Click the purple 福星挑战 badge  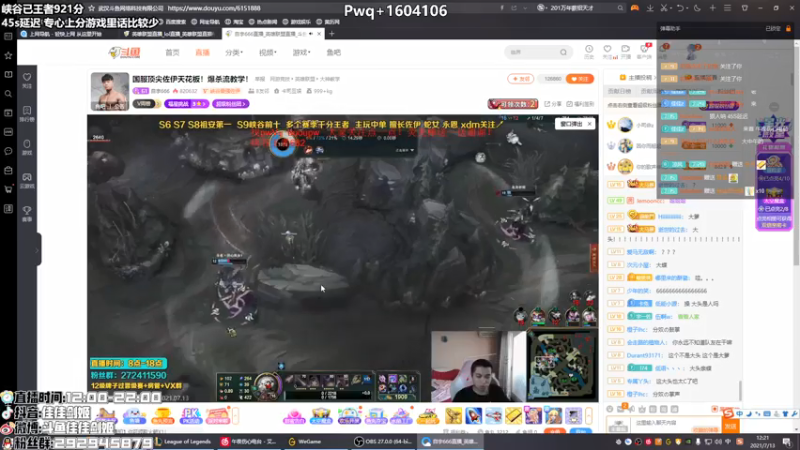point(187,104)
